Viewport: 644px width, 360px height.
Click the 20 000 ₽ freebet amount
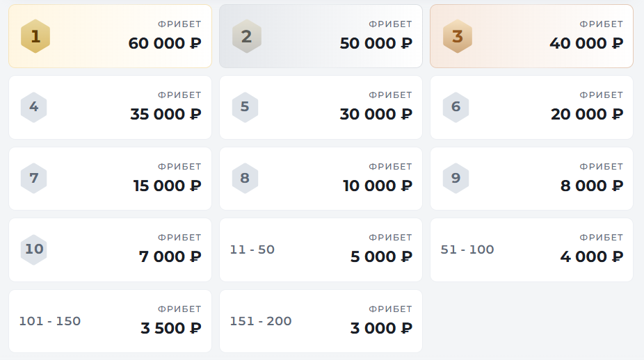click(x=587, y=115)
